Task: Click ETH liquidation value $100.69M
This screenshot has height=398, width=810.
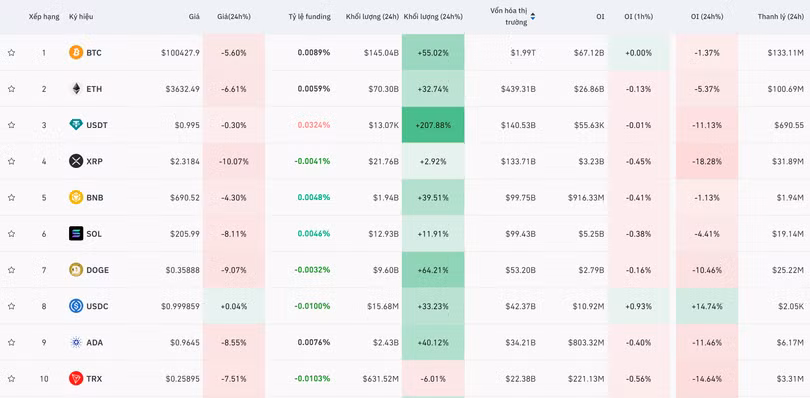Action: coord(786,89)
